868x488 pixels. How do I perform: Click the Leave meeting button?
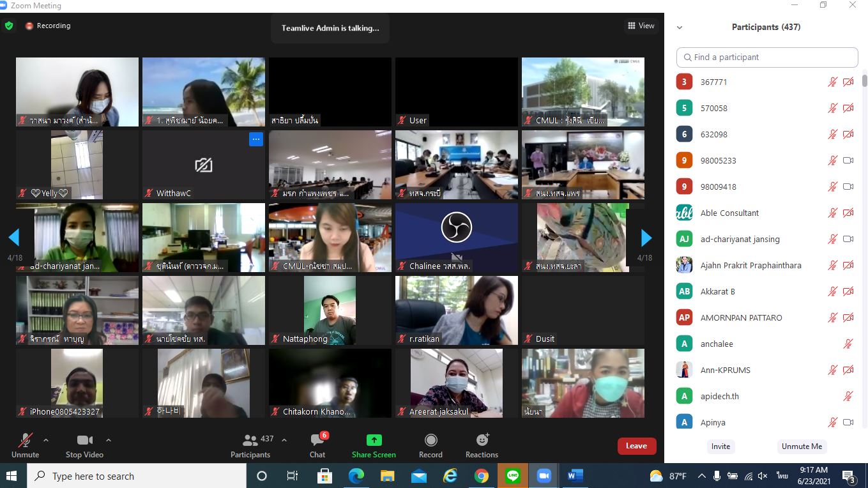click(636, 446)
